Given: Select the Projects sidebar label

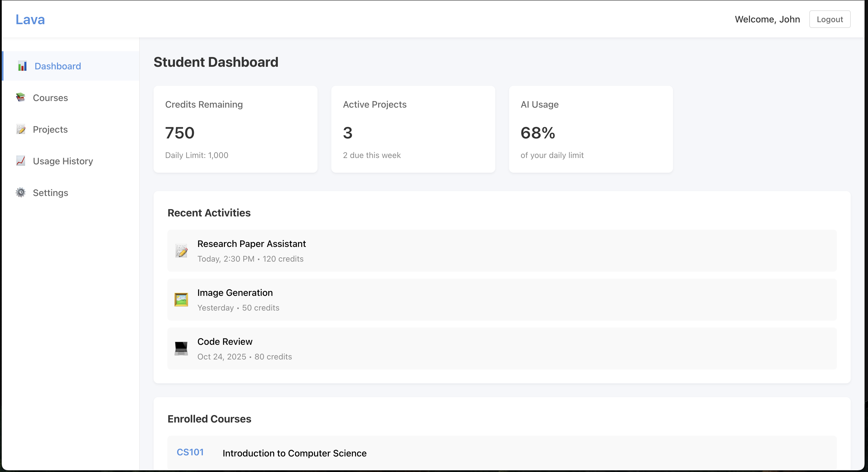Looking at the screenshot, I should pos(50,130).
